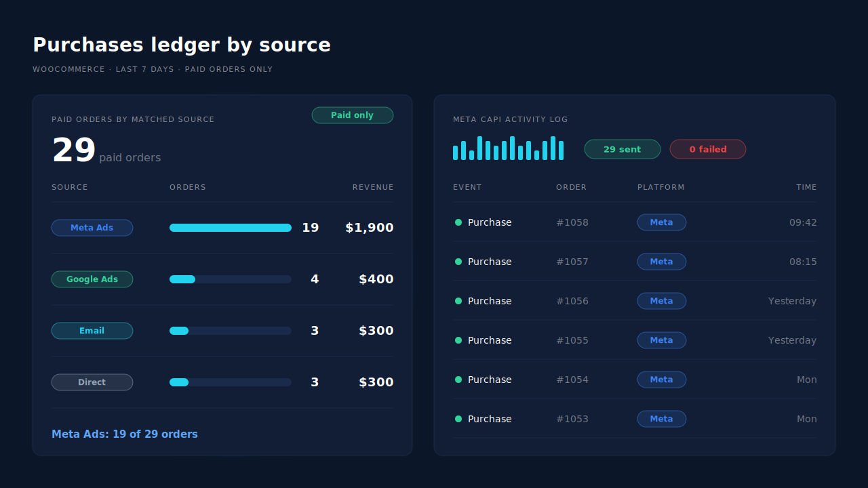
Task: Click the Meta tag in the #1053 row
Action: [662, 419]
